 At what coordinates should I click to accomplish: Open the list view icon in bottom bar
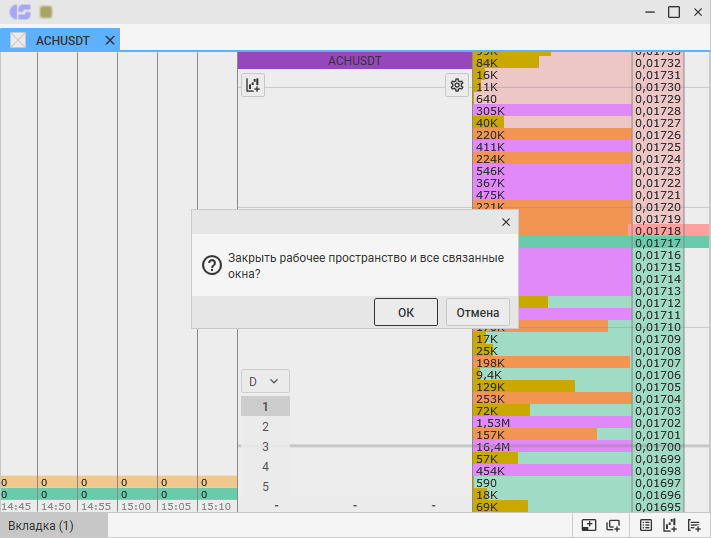(x=646, y=525)
